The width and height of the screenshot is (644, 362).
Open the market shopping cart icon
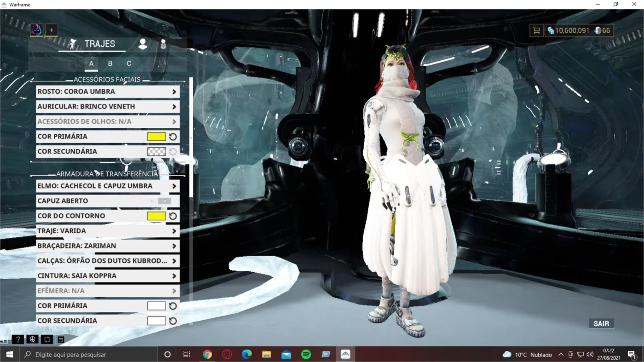[536, 30]
